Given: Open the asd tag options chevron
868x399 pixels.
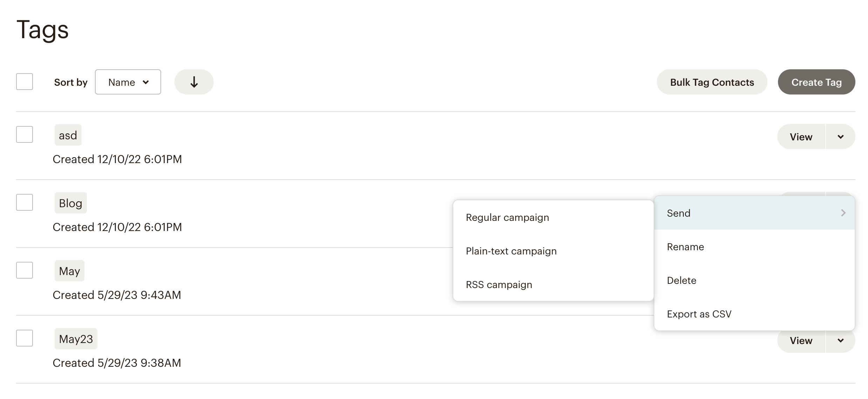Looking at the screenshot, I should [x=840, y=136].
